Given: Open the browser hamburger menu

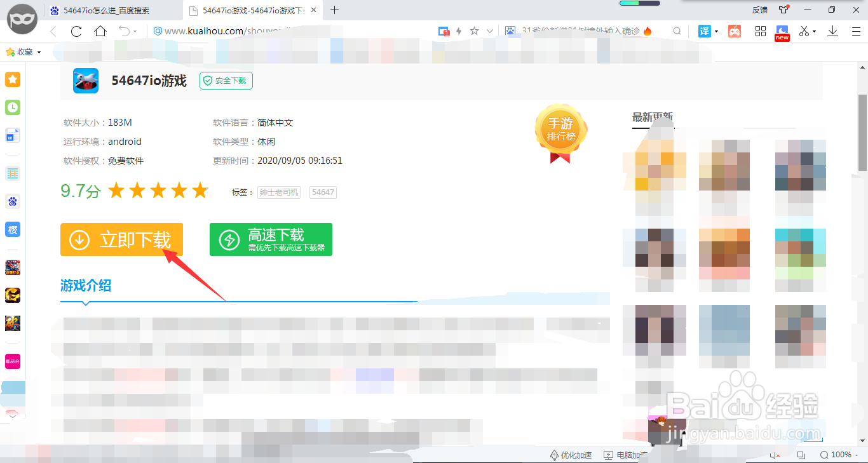Looking at the screenshot, I should (x=857, y=31).
